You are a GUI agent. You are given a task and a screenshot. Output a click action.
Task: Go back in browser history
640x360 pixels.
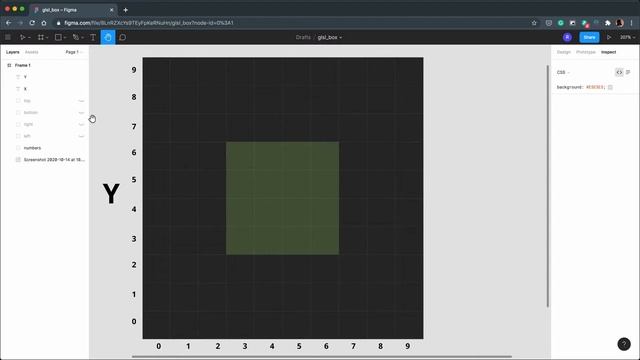[9, 23]
